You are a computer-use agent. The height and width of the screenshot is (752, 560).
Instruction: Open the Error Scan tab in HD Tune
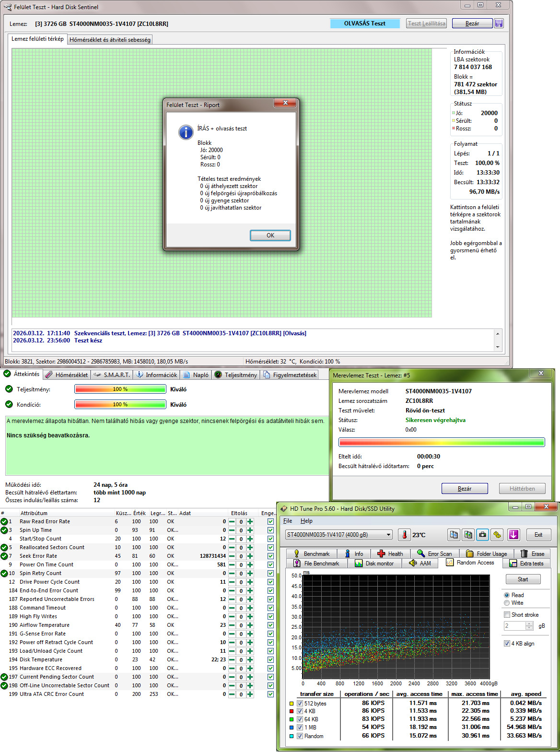[434, 553]
